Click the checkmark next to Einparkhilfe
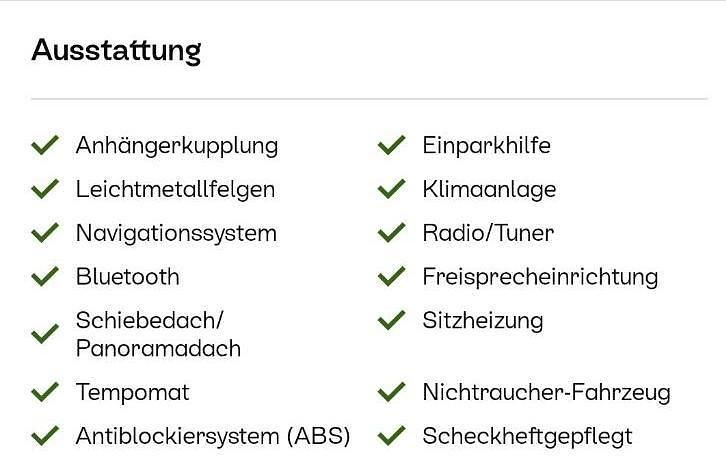Image resolution: width=726 pixels, height=473 pixels. 391,146
